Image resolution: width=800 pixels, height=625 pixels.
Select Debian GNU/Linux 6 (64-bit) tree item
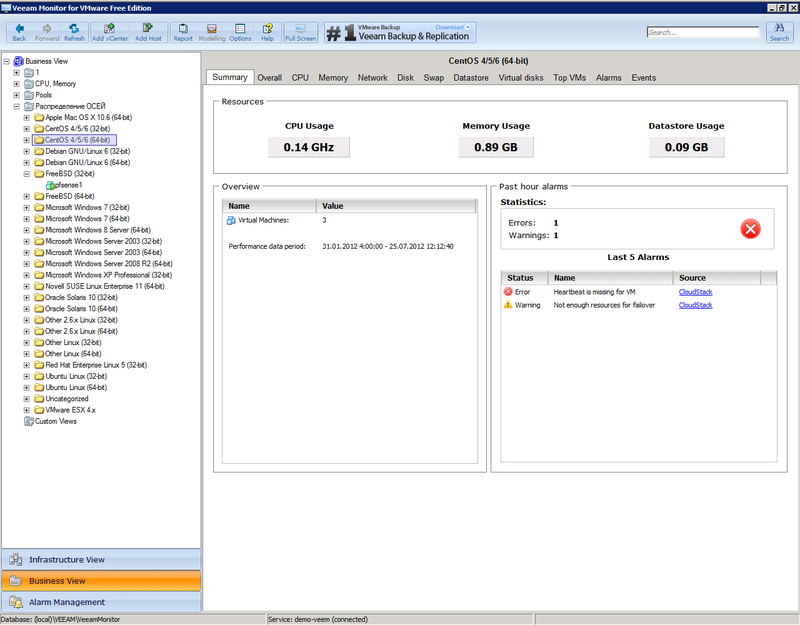click(x=87, y=163)
